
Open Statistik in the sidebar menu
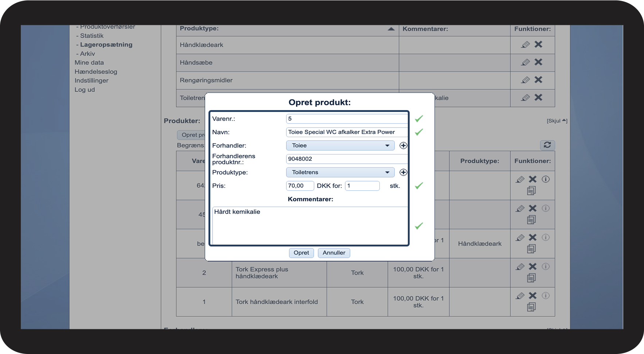point(91,36)
